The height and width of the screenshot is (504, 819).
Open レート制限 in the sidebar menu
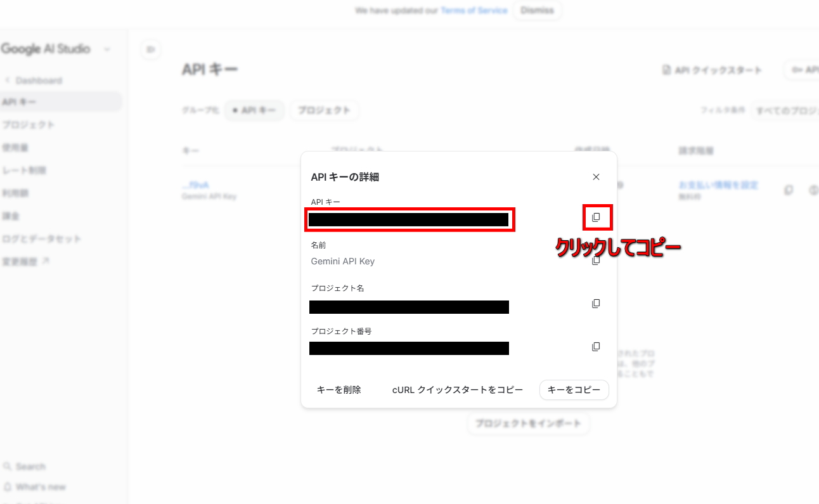[24, 171]
